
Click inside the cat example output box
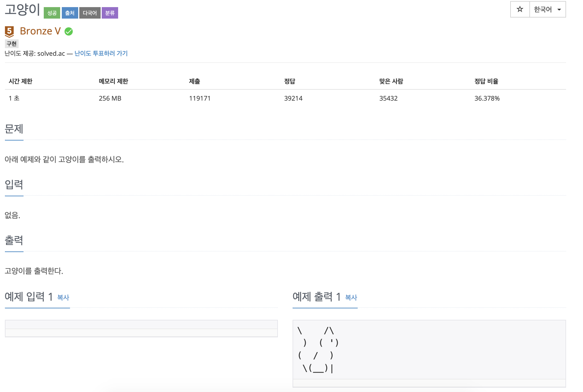point(429,349)
